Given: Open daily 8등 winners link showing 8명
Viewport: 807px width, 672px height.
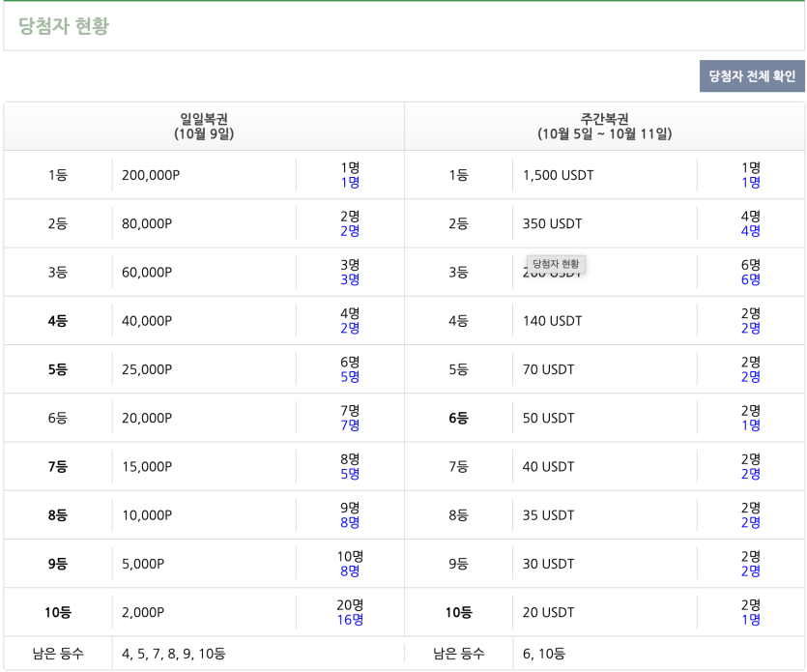Looking at the screenshot, I should [x=350, y=522].
